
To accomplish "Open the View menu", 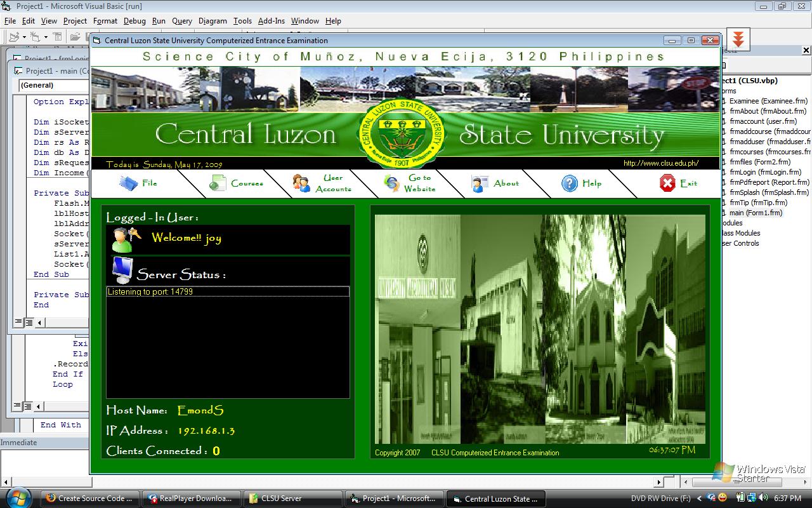I will (x=49, y=21).
